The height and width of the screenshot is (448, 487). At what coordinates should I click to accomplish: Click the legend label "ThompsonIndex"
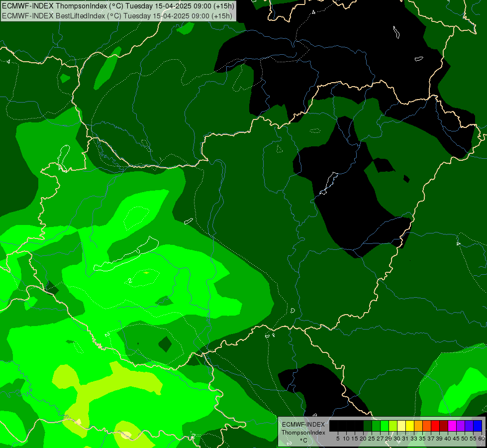[303, 433]
